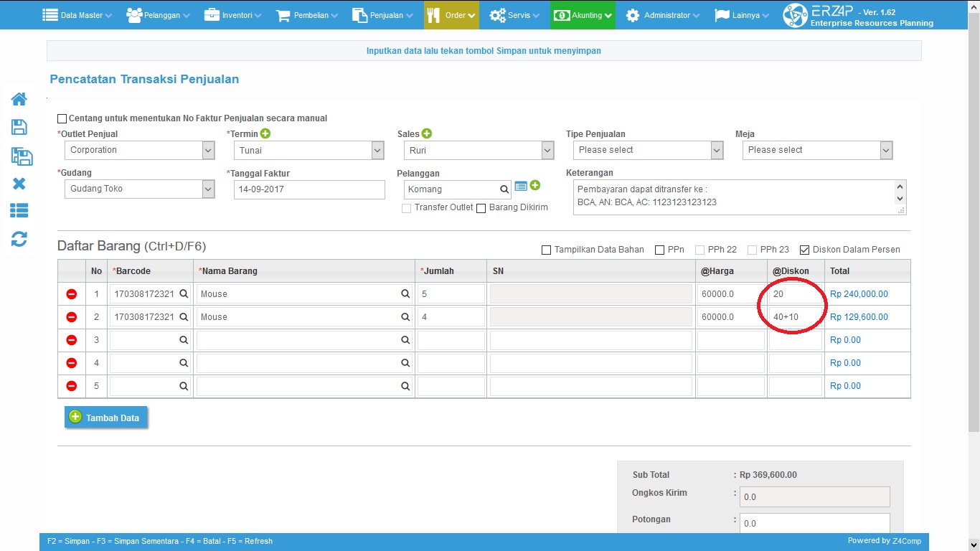The image size is (980, 551).
Task: Open Gudang dropdown showing Gudang Toko
Action: [x=139, y=189]
